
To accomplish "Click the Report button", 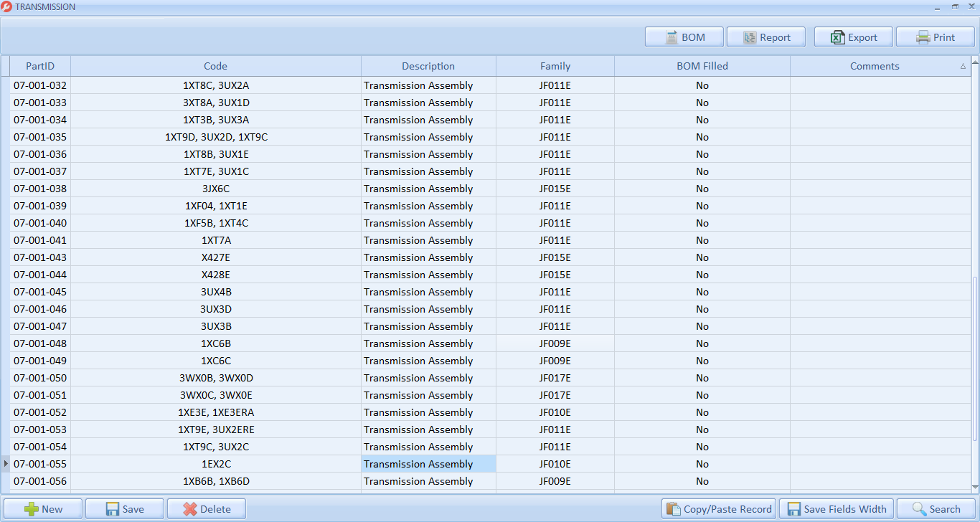I will [766, 37].
